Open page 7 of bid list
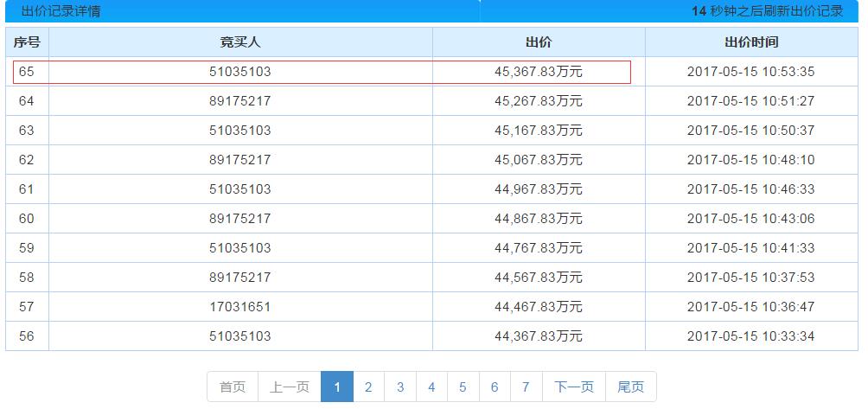 [x=526, y=387]
